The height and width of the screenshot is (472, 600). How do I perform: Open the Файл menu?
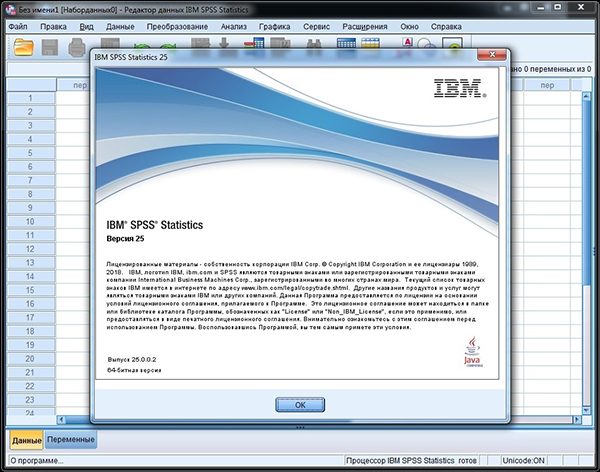[18, 27]
